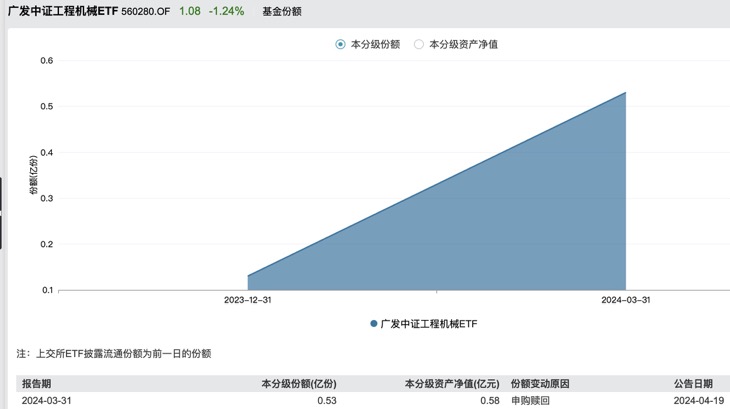Click the 基金份额 tab label
This screenshot has height=409, width=730.
point(282,12)
